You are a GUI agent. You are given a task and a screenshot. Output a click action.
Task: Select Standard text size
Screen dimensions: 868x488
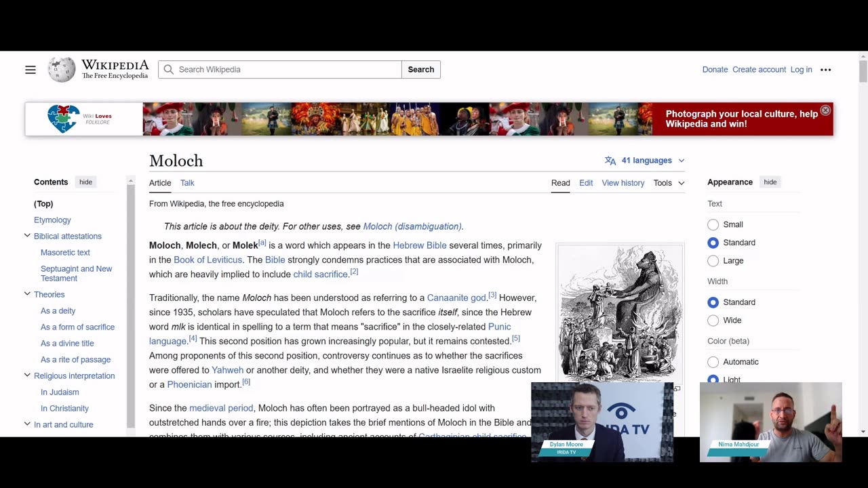pos(713,243)
